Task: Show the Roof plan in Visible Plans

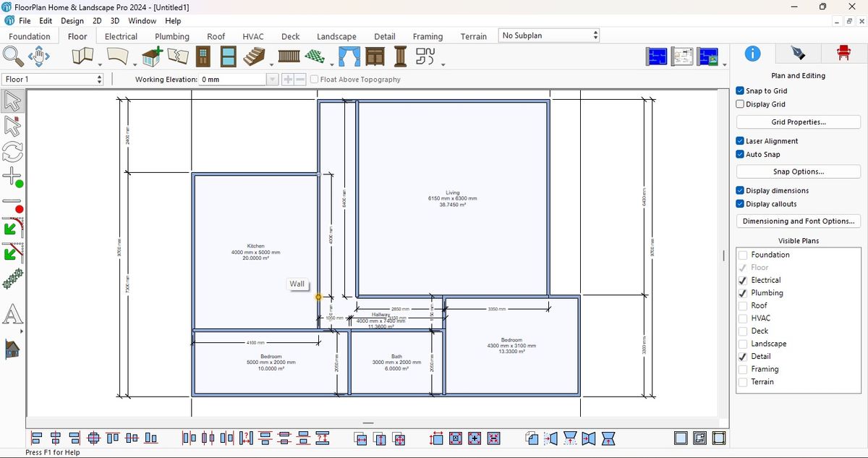Action: click(743, 305)
